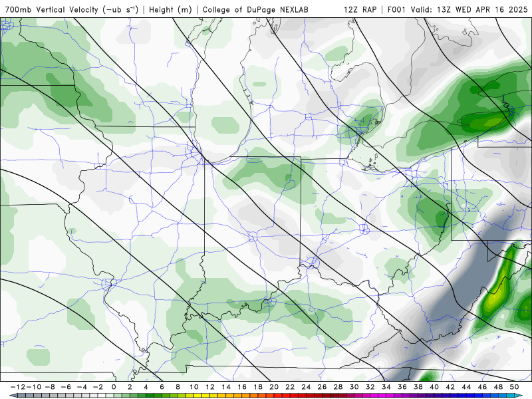Click the '16' color scale label
Viewport: 532px width, 399px height.
coord(242,387)
